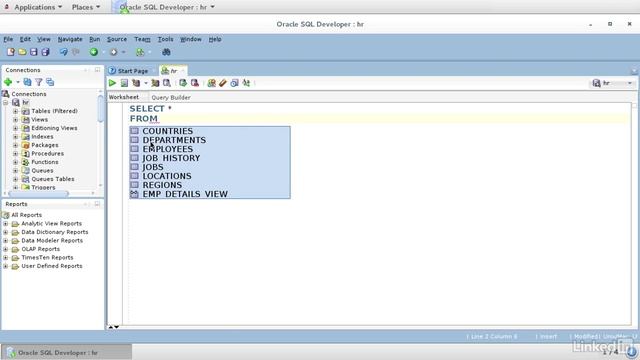640x360 pixels.
Task: Expand the Packages node
Action: [x=16, y=145]
